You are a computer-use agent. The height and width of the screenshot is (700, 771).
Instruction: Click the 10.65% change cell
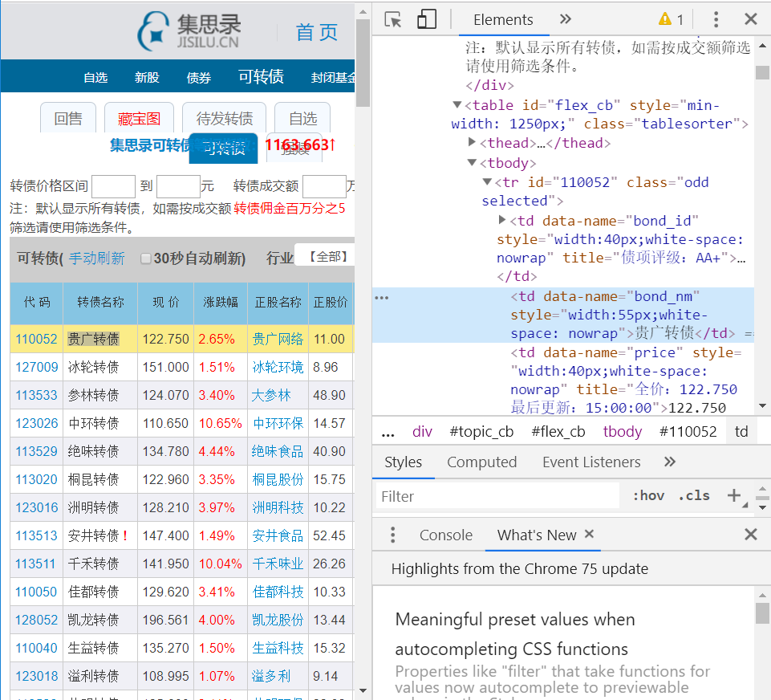coord(221,423)
